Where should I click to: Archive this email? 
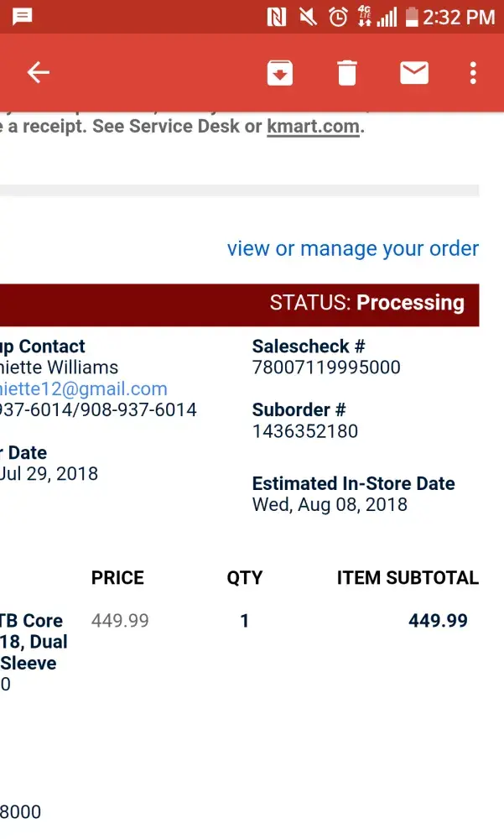[x=279, y=73]
